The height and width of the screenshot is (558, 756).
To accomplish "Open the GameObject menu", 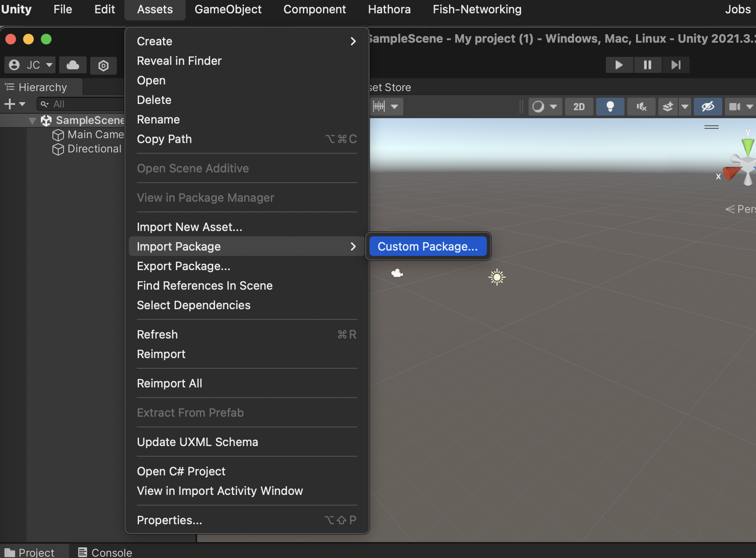I will pyautogui.click(x=228, y=9).
